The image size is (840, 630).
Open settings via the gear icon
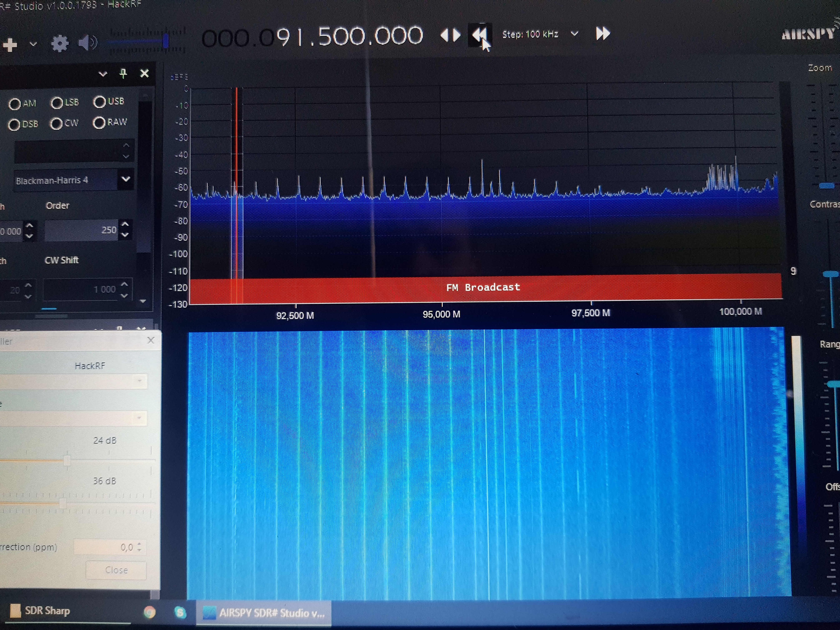(x=60, y=43)
